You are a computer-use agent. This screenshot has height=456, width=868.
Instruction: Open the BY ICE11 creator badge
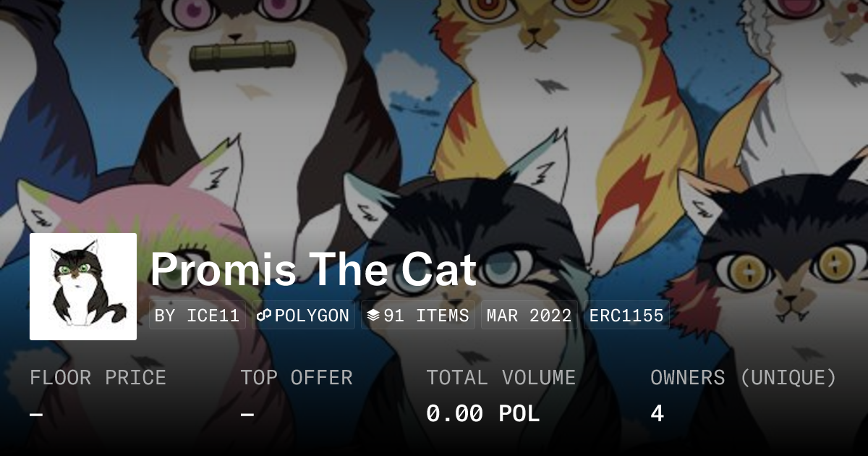[x=197, y=316]
